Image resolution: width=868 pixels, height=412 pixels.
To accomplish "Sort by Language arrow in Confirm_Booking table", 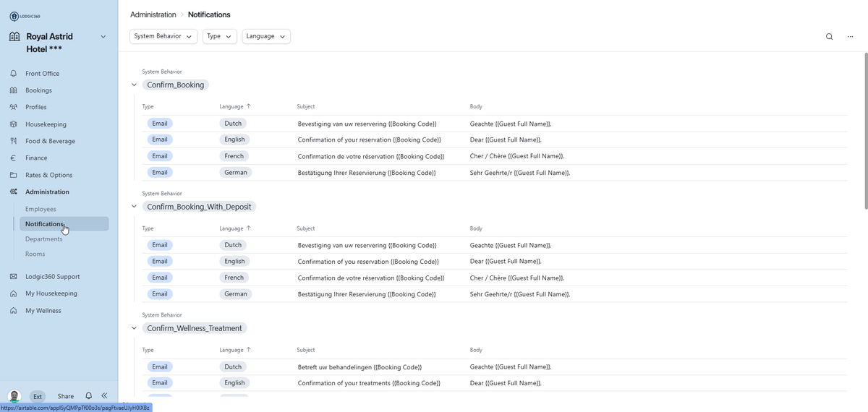I will pyautogui.click(x=249, y=106).
